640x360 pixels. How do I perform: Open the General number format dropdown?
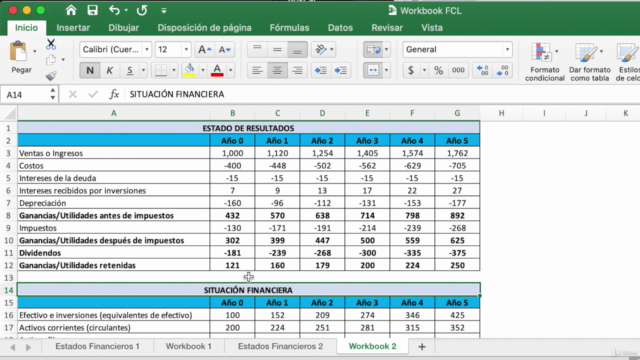(507, 49)
